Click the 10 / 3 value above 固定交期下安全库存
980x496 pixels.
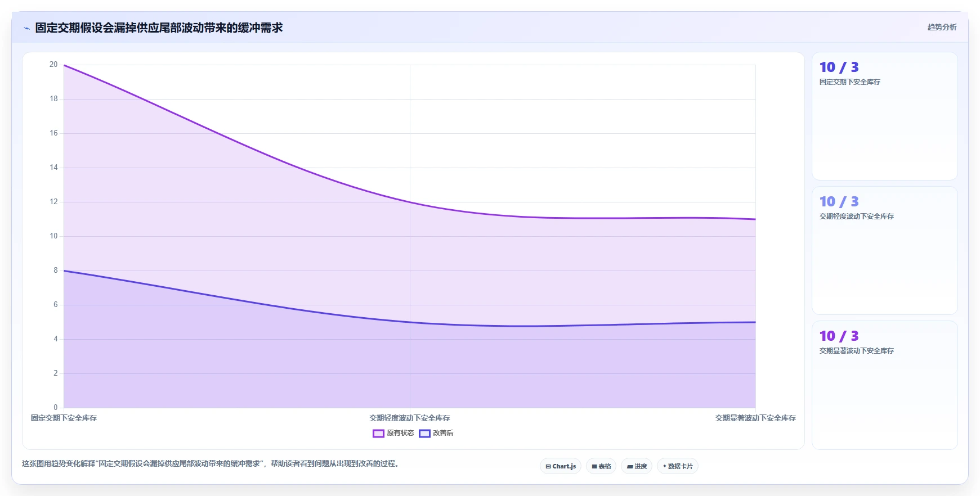click(839, 67)
